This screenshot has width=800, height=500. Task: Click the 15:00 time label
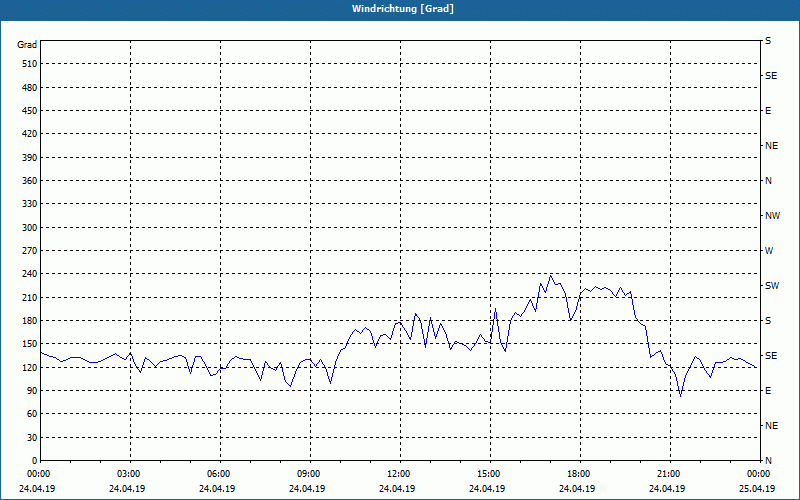tap(490, 474)
